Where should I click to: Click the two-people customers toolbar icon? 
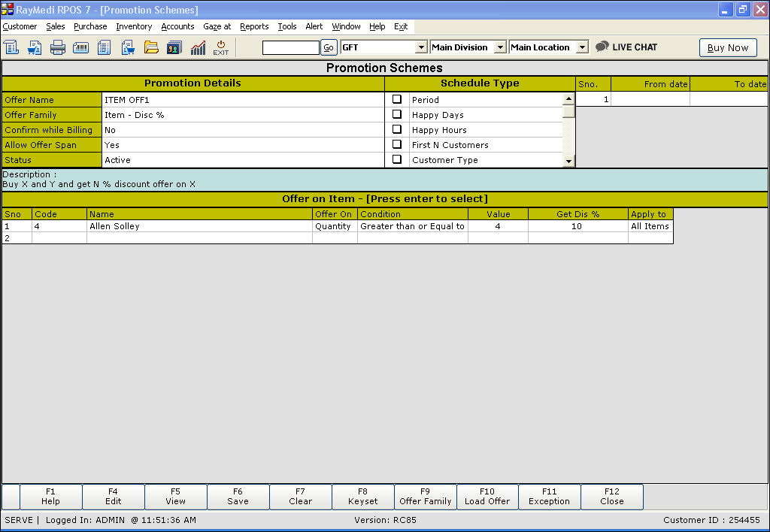tap(174, 47)
